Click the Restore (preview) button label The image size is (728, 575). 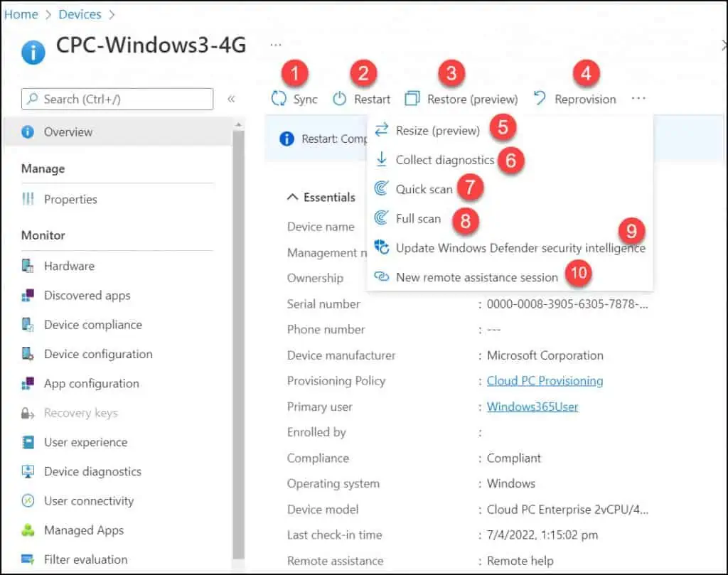tap(472, 99)
